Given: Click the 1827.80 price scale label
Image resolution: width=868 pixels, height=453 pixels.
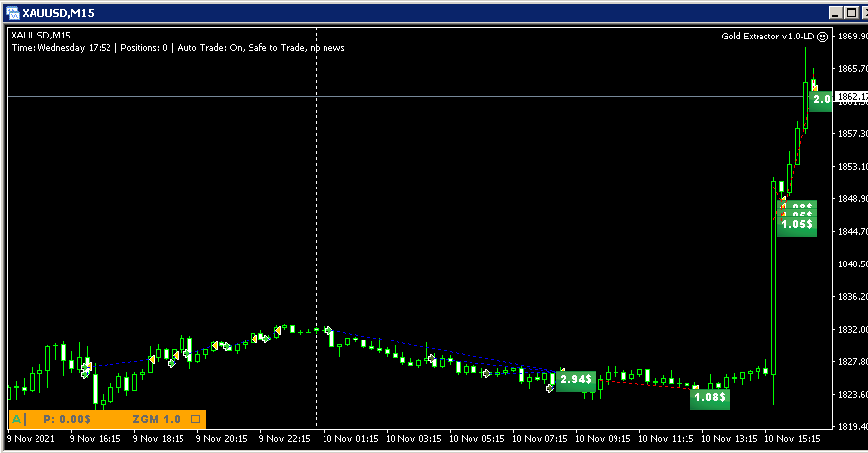Looking at the screenshot, I should coord(853,361).
